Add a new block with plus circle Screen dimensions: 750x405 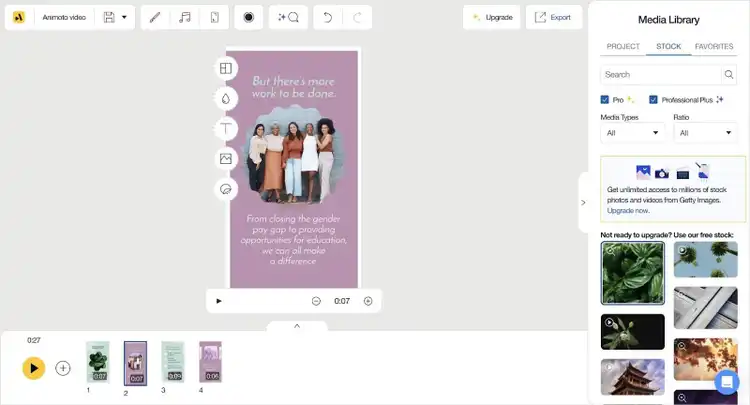[63, 368]
